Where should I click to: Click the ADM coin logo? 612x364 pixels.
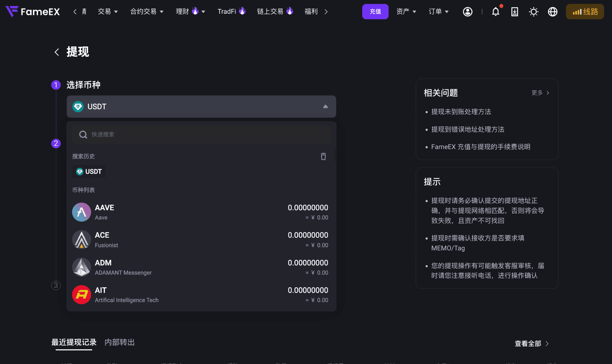pos(82,267)
